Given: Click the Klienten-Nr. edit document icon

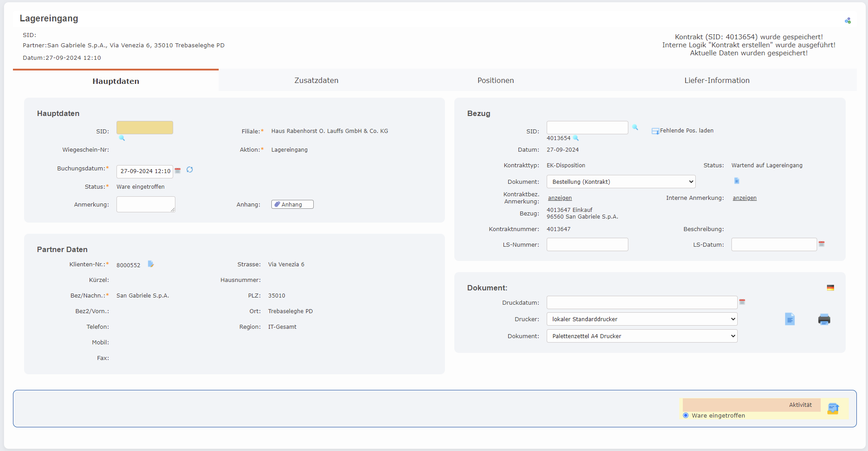Looking at the screenshot, I should 151,264.
